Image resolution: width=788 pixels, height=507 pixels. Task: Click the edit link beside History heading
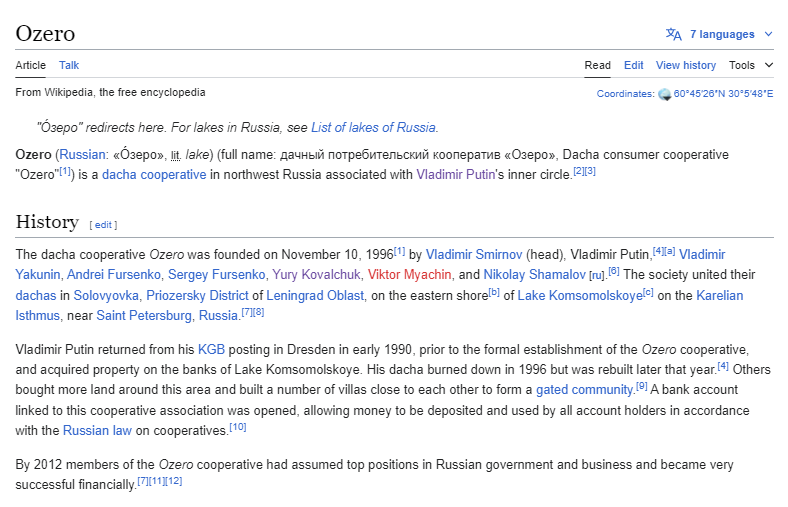104,225
